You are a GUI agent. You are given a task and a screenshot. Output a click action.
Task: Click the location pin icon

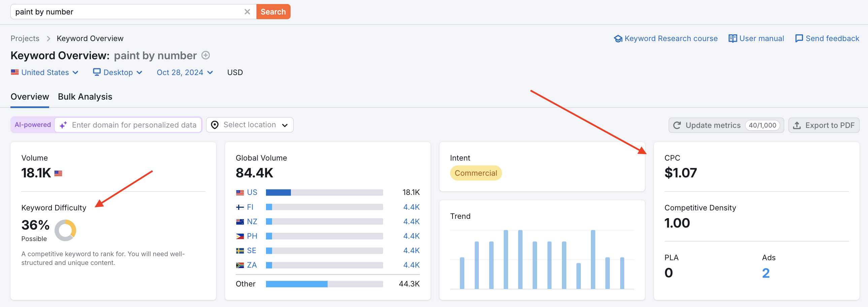point(214,125)
